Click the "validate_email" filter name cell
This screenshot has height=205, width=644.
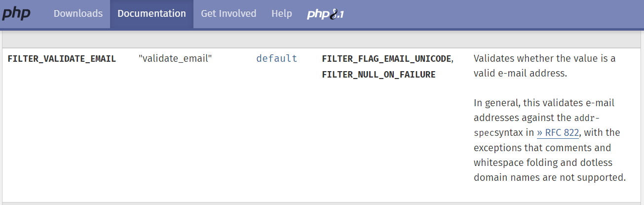coord(175,59)
